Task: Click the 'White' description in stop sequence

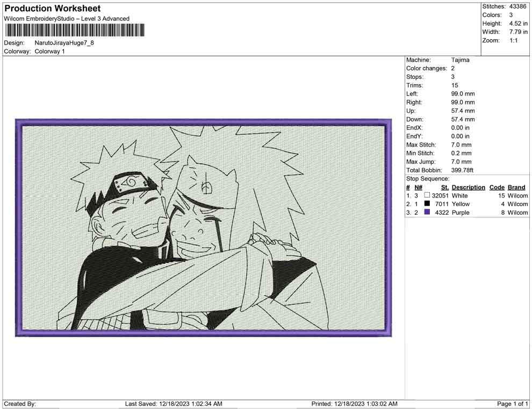Action: (460, 195)
